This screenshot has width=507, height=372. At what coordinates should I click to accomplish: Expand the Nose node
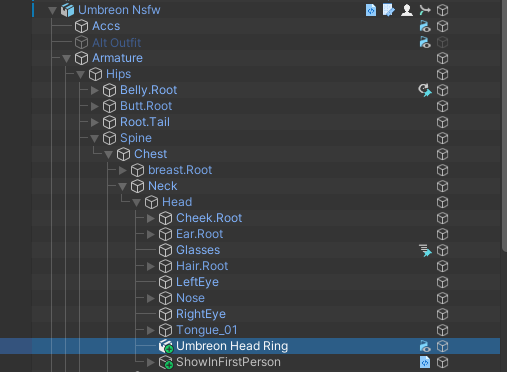[151, 298]
